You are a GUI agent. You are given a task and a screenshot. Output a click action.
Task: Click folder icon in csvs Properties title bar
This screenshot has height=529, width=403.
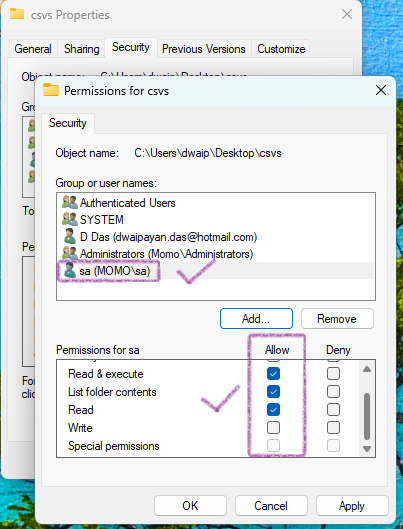(x=17, y=13)
